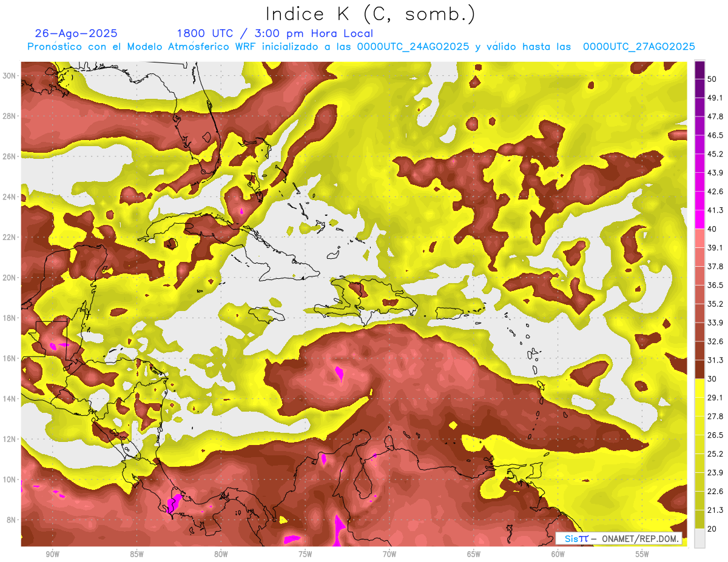Pick the dark brown swatch between 30 and 31.3
This screenshot has height=562, width=728.
click(x=700, y=369)
